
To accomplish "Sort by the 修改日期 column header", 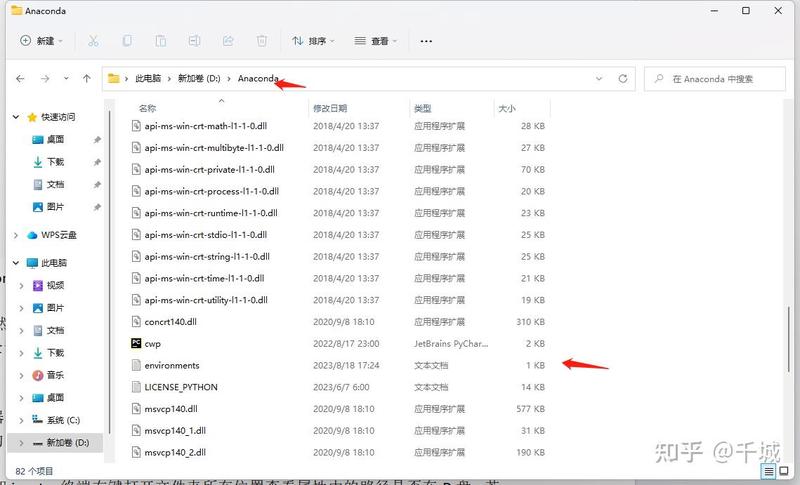I will [x=330, y=108].
